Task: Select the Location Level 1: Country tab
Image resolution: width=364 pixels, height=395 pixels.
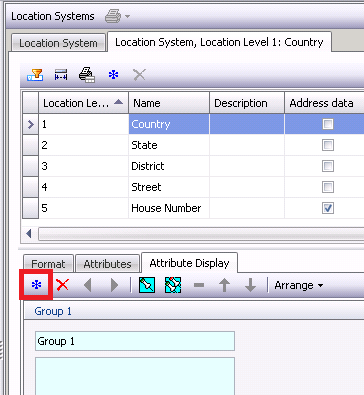Action: point(219,42)
